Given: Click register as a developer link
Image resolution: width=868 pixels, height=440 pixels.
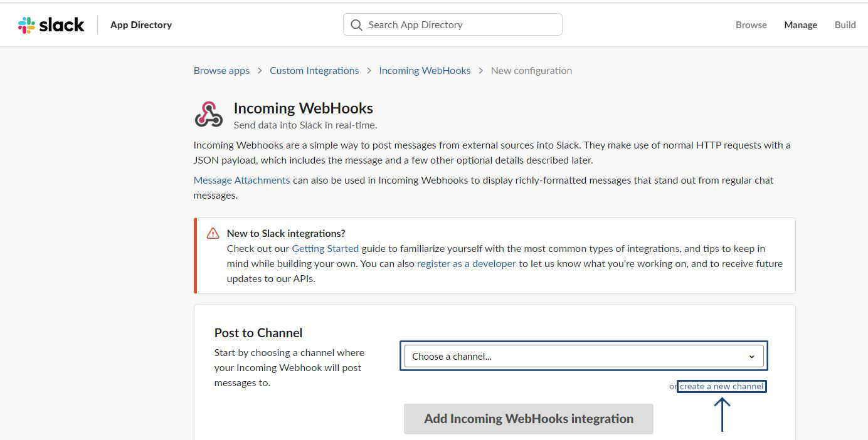Looking at the screenshot, I should click(x=467, y=264).
